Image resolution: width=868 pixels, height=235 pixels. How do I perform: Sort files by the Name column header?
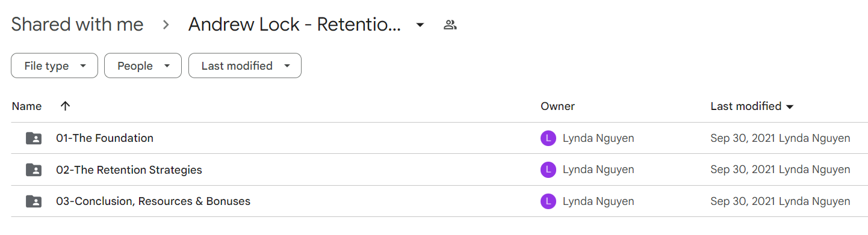[x=27, y=106]
